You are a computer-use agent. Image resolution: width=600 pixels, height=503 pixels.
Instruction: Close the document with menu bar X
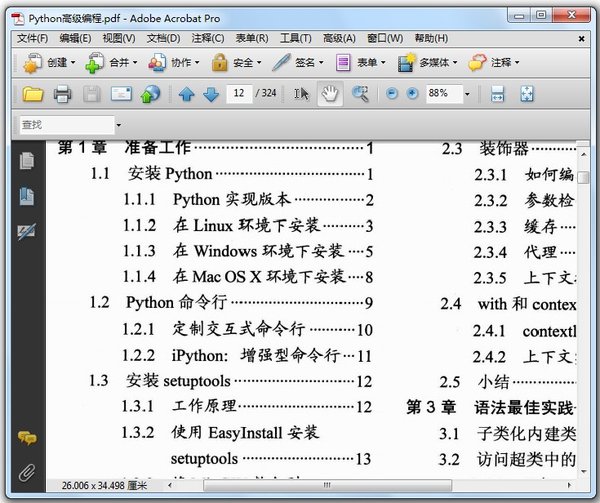pyautogui.click(x=581, y=39)
